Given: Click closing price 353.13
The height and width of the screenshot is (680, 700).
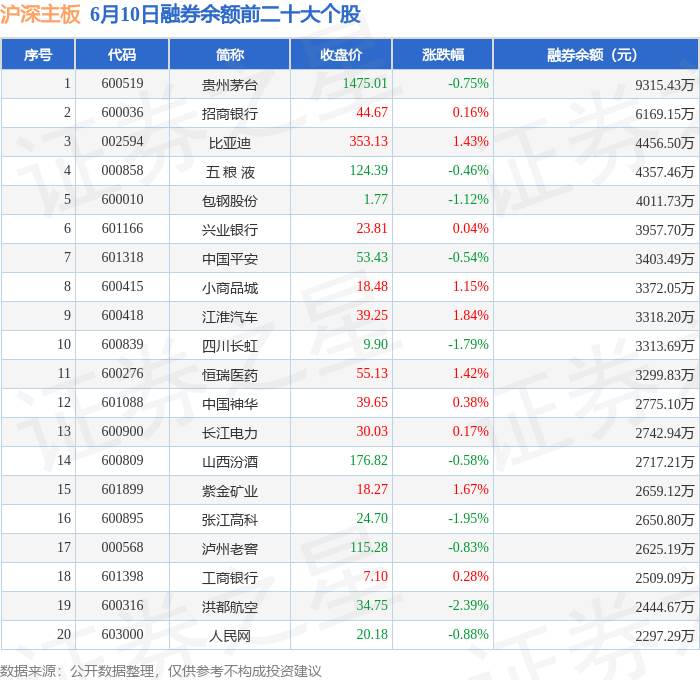Looking at the screenshot, I should point(368,142).
